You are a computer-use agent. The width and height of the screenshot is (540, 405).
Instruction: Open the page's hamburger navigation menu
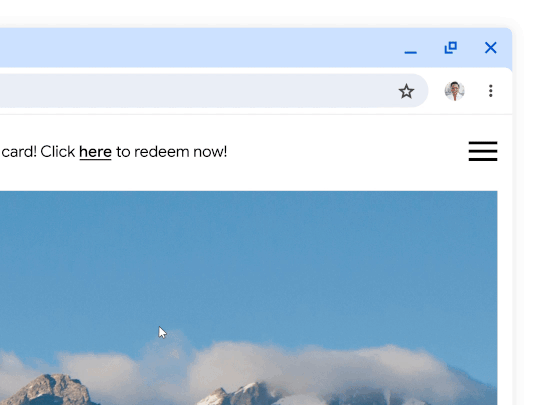[x=482, y=151]
